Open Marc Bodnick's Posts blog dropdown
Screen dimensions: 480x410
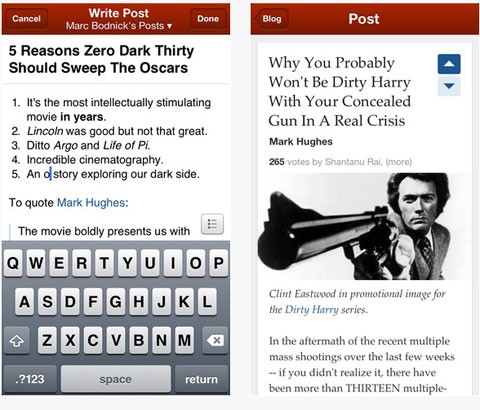(119, 26)
